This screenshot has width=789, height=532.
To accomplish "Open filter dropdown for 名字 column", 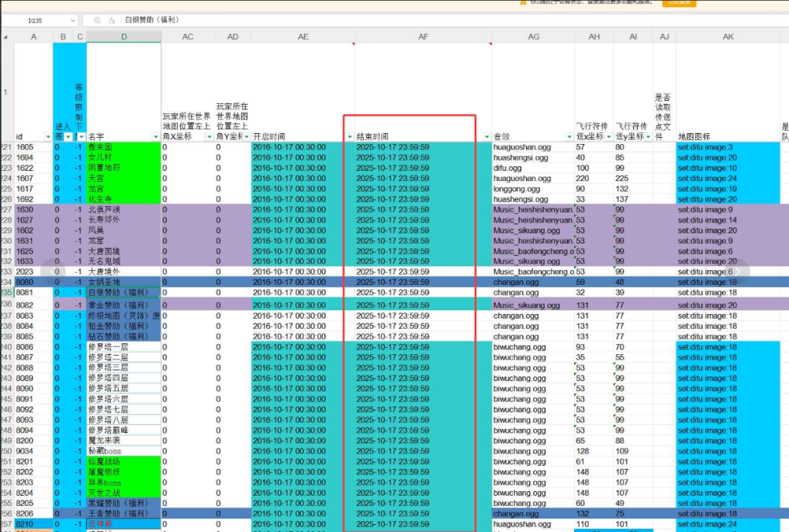I will 156,137.
